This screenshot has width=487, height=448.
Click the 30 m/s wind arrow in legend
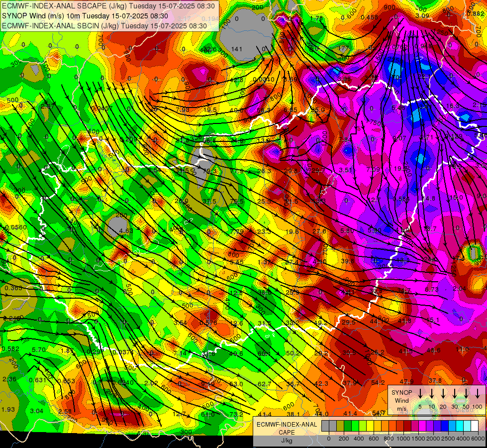[x=455, y=394]
